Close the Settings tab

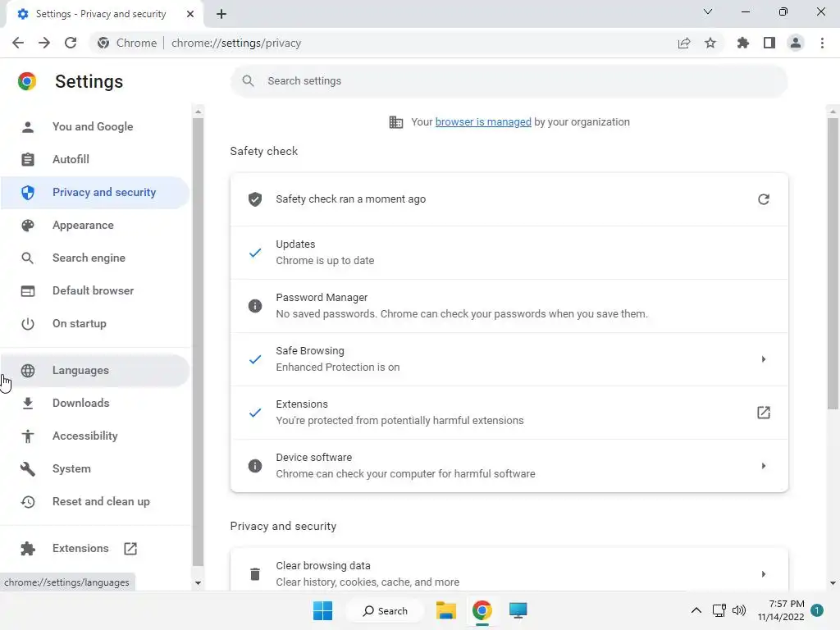(190, 14)
